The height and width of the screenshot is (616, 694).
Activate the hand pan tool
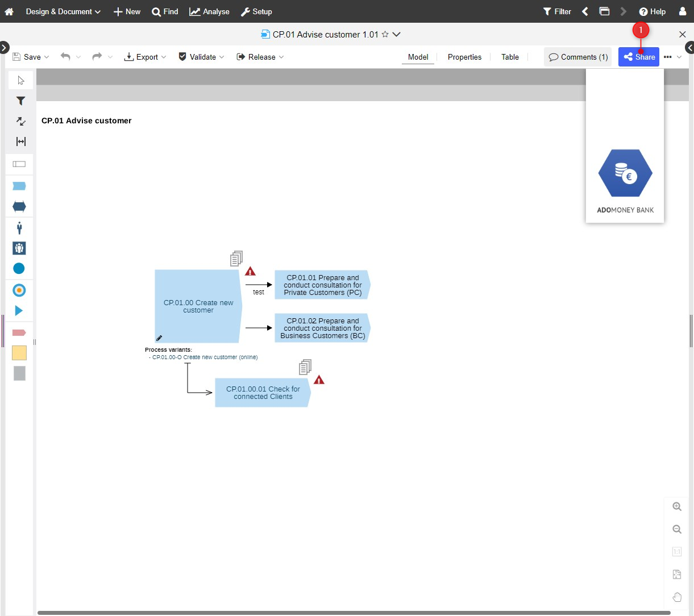[x=677, y=597]
